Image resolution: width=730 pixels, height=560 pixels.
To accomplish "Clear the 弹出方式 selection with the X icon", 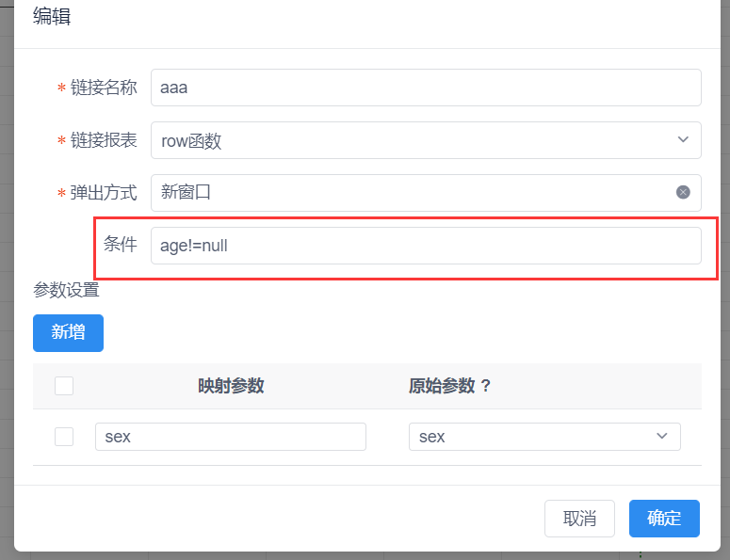I will [683, 192].
